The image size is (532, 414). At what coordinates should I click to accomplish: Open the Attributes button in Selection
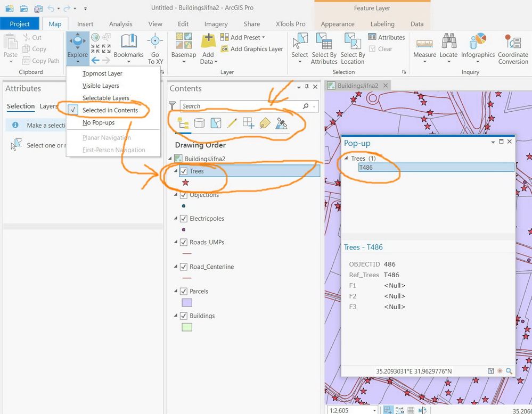pos(387,37)
